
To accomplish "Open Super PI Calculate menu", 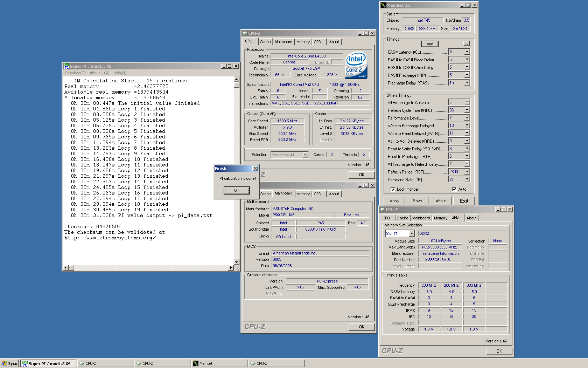I will [x=75, y=73].
